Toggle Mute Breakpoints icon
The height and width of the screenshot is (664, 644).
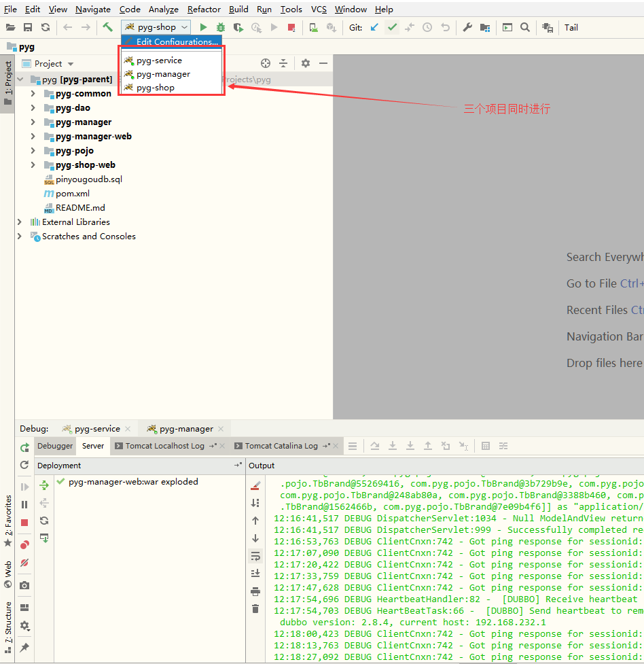24,563
